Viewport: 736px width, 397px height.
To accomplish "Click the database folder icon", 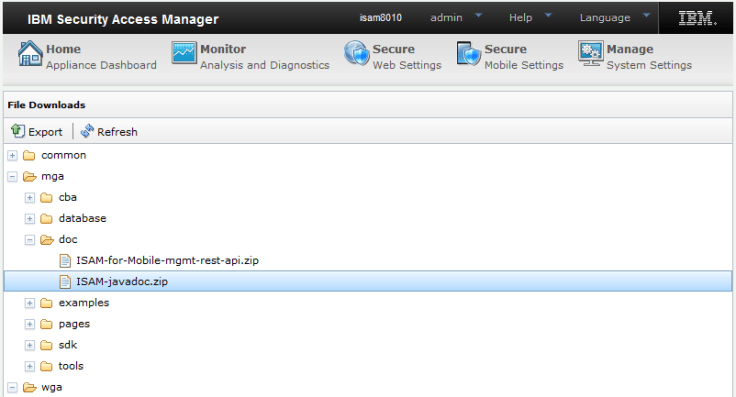I will click(x=46, y=219).
